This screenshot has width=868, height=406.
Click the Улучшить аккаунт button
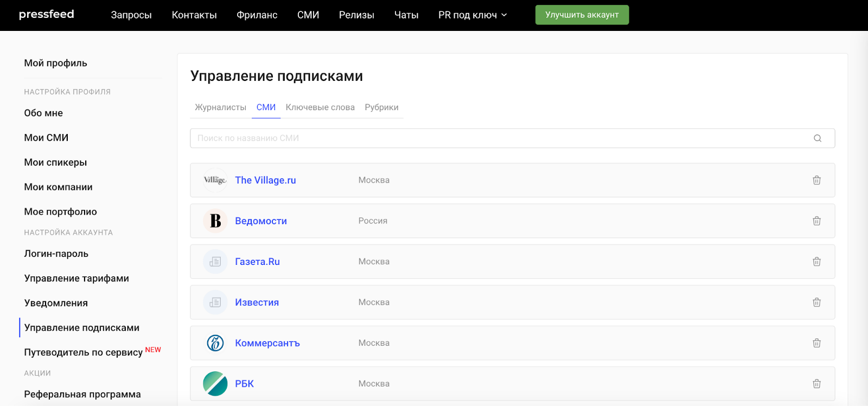point(582,15)
